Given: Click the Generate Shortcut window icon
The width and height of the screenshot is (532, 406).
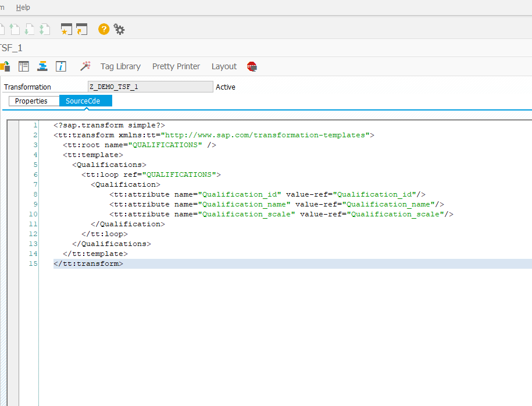Looking at the screenshot, I should (x=81, y=29).
